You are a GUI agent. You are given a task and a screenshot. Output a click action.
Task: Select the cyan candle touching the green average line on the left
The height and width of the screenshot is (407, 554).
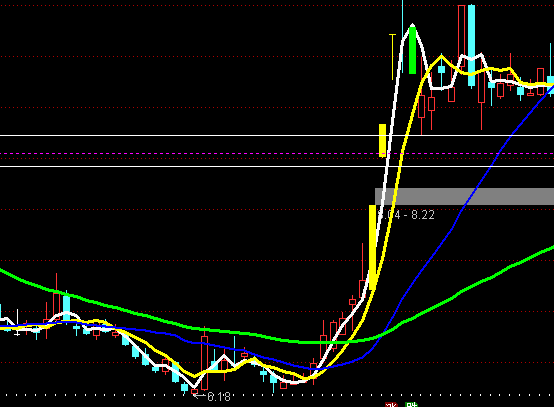coord(66,306)
